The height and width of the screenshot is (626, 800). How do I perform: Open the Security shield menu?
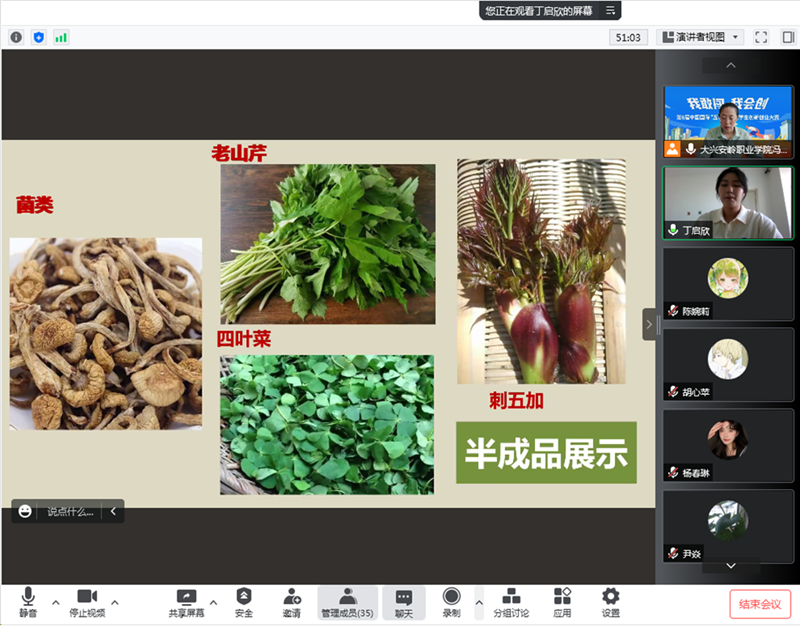(244, 602)
